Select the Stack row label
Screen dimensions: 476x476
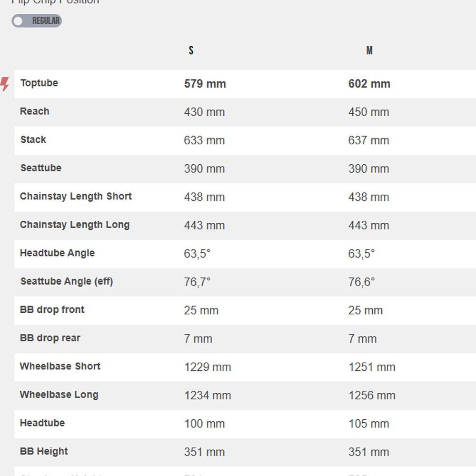[x=33, y=139]
